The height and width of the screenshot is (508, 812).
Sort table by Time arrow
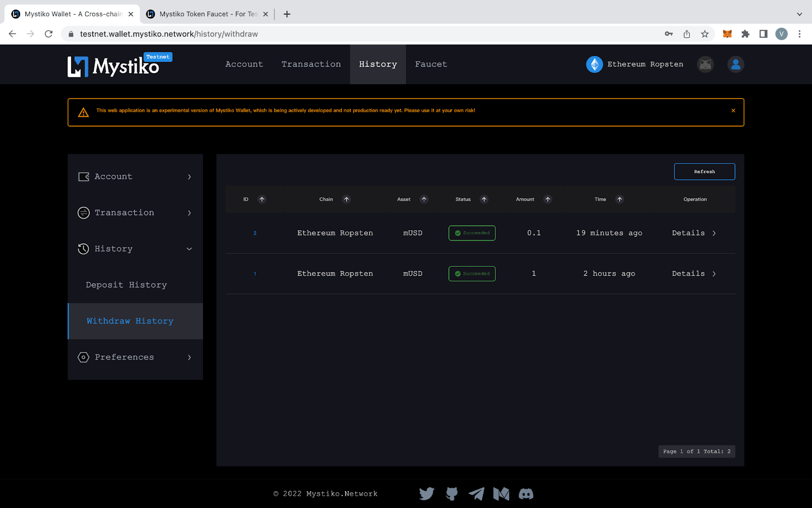(x=620, y=199)
